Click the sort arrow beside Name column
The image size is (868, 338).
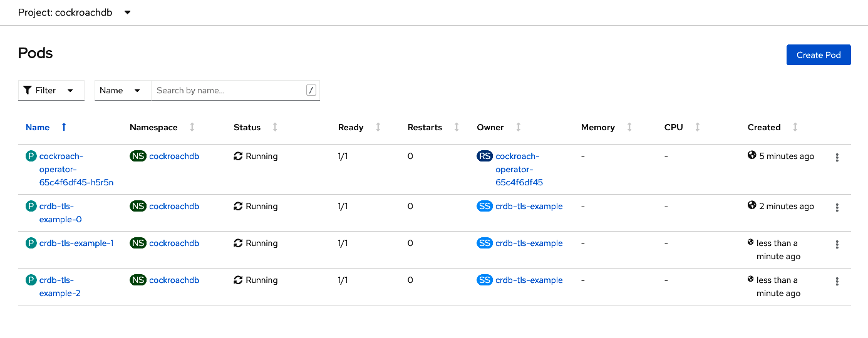(x=64, y=127)
